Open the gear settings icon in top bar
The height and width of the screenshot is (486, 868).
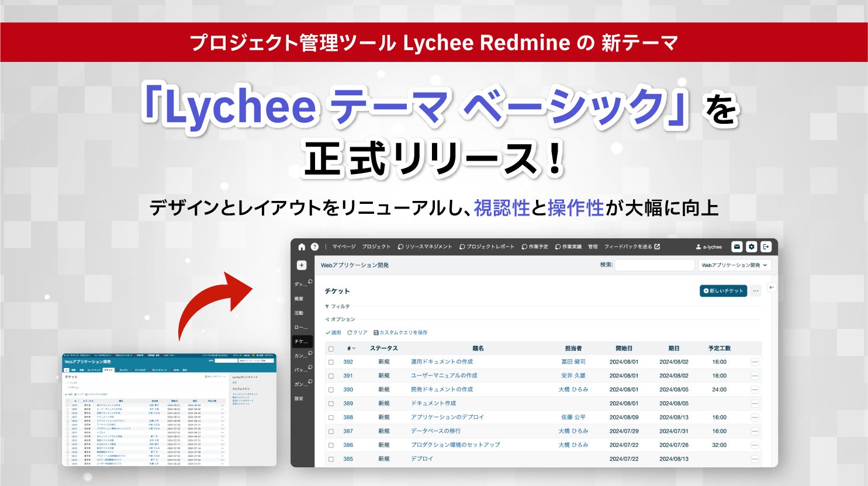pyautogui.click(x=752, y=247)
